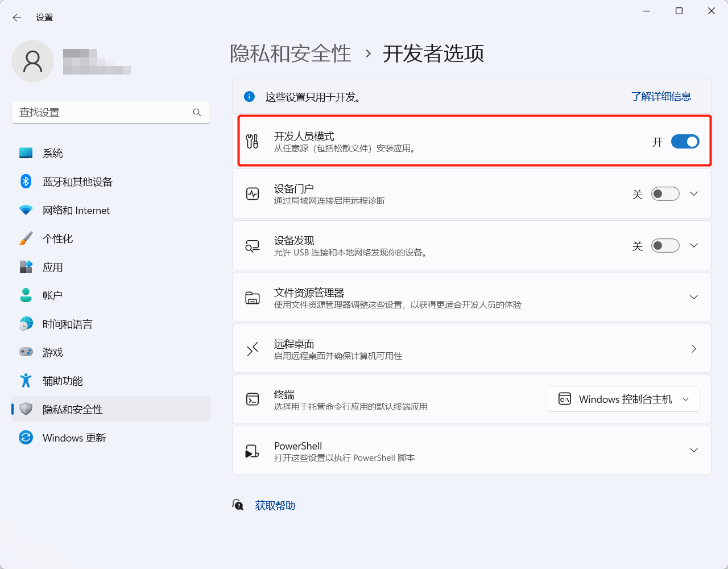Click the 系统 monitor icon
Viewport: 728px width, 569px height.
tap(26, 153)
